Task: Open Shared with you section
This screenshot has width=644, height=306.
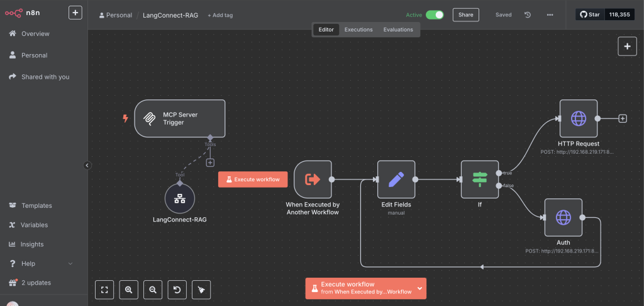Action: click(x=45, y=77)
